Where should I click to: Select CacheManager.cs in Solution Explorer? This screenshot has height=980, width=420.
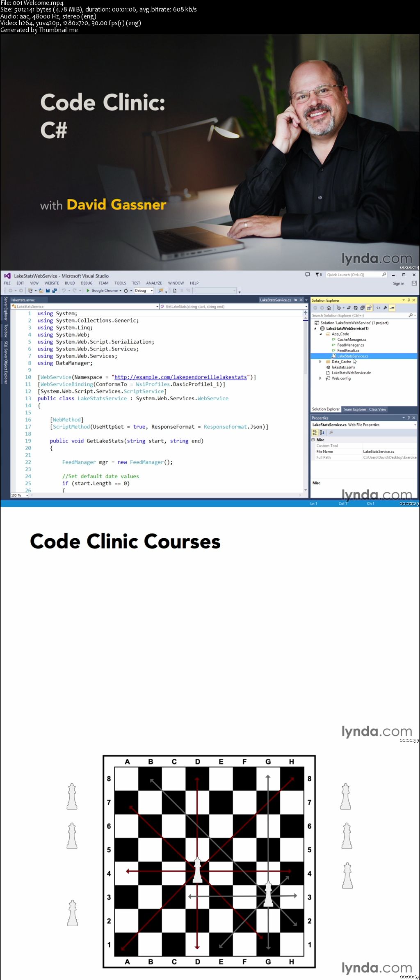(x=352, y=340)
